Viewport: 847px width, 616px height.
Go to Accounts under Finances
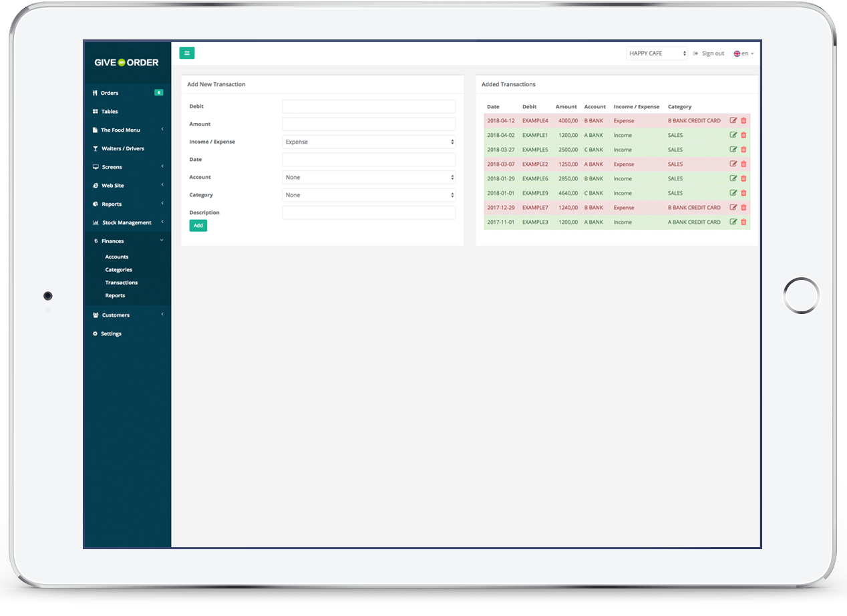pyautogui.click(x=117, y=257)
